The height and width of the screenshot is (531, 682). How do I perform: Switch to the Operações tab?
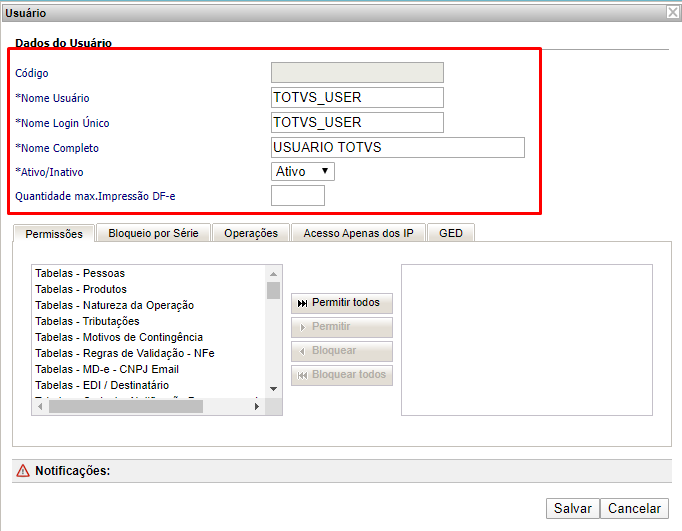251,233
